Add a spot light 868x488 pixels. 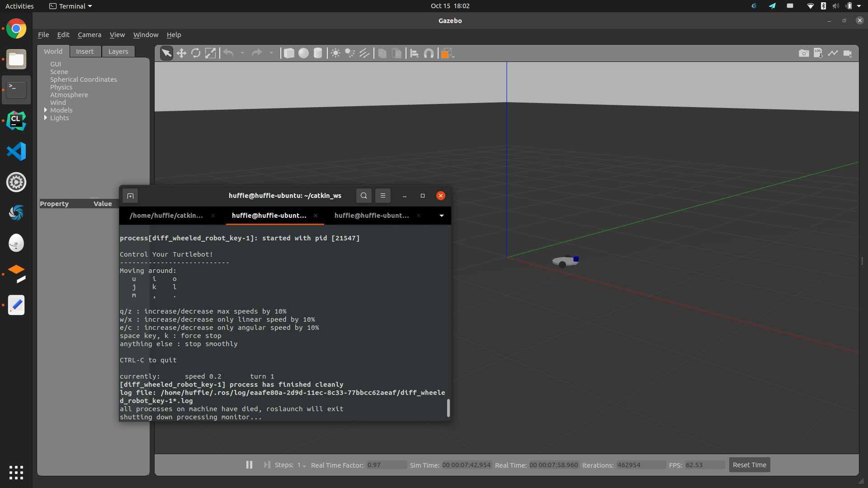pyautogui.click(x=350, y=53)
